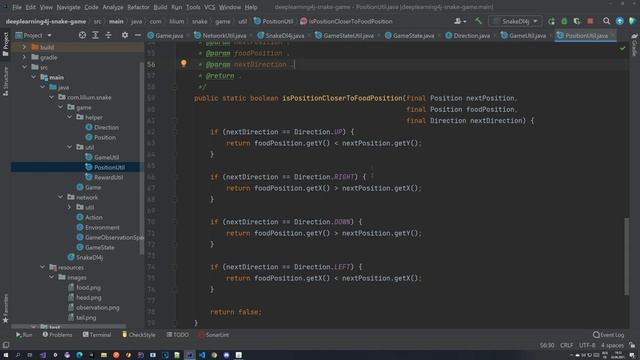Open the SnakeDl4j run configuration dropdown

coord(515,21)
